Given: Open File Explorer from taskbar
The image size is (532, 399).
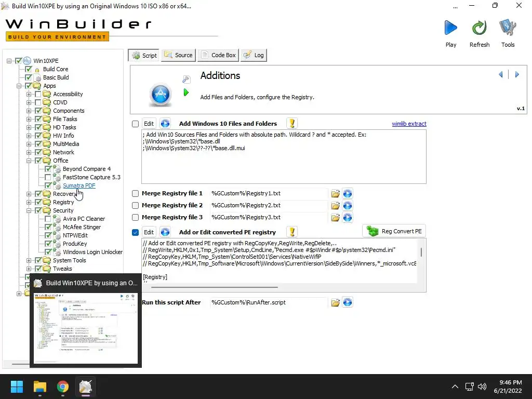Looking at the screenshot, I should 39,387.
